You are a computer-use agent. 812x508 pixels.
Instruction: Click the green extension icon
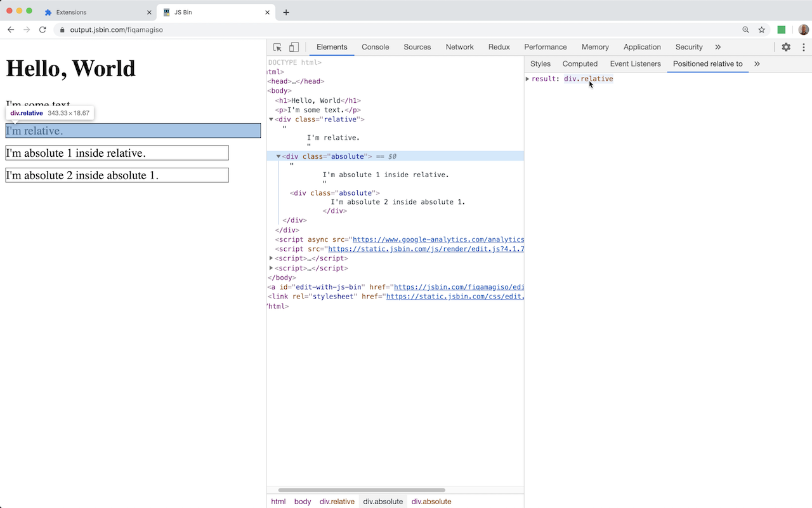[782, 29]
